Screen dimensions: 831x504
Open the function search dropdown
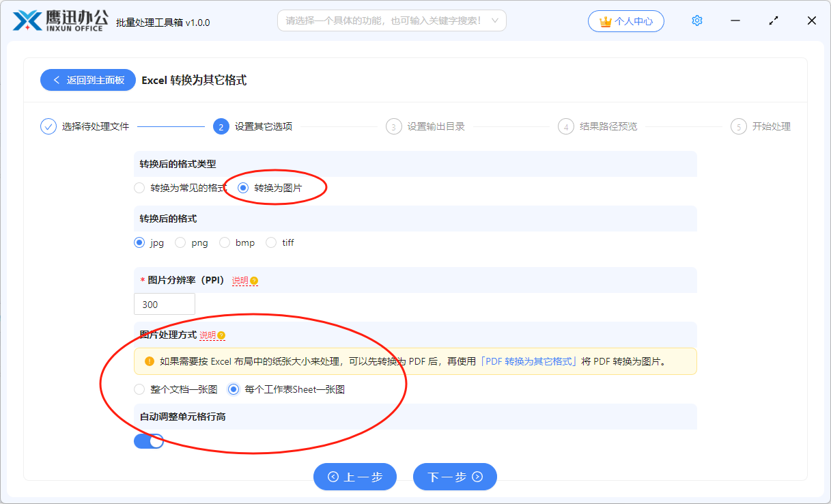pyautogui.click(x=392, y=20)
